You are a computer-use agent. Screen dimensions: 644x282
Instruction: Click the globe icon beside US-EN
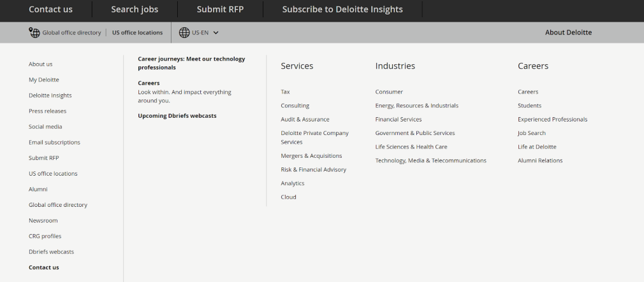click(184, 32)
